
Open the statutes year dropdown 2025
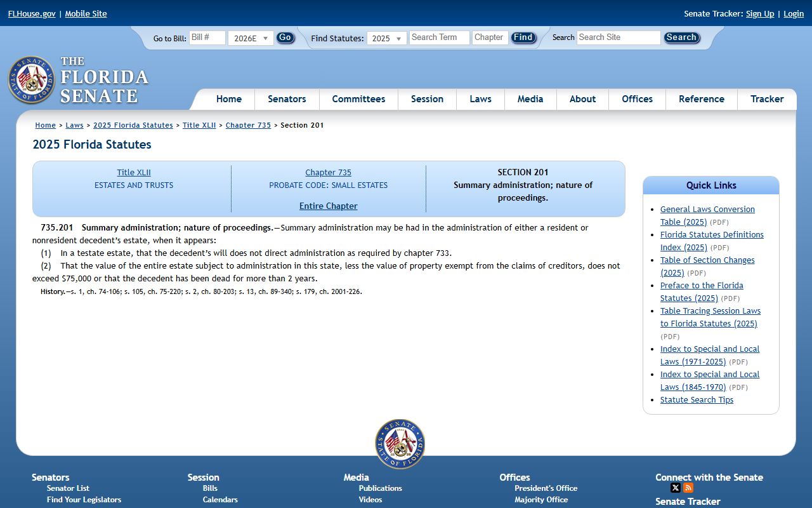tap(386, 38)
